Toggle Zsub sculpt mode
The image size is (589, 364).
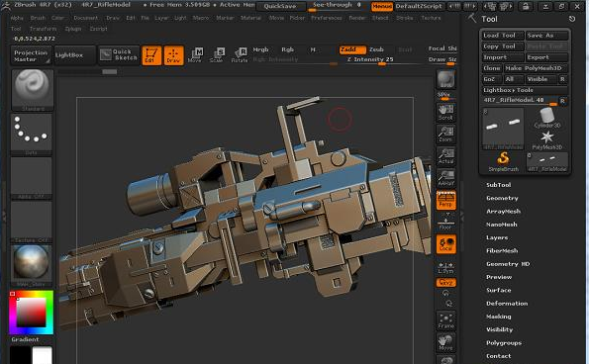pos(376,49)
